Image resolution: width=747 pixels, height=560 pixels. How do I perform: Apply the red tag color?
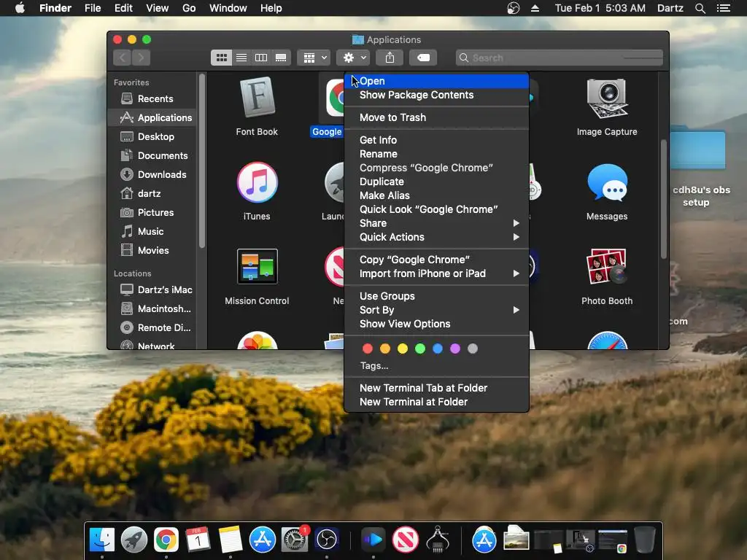tap(368, 349)
